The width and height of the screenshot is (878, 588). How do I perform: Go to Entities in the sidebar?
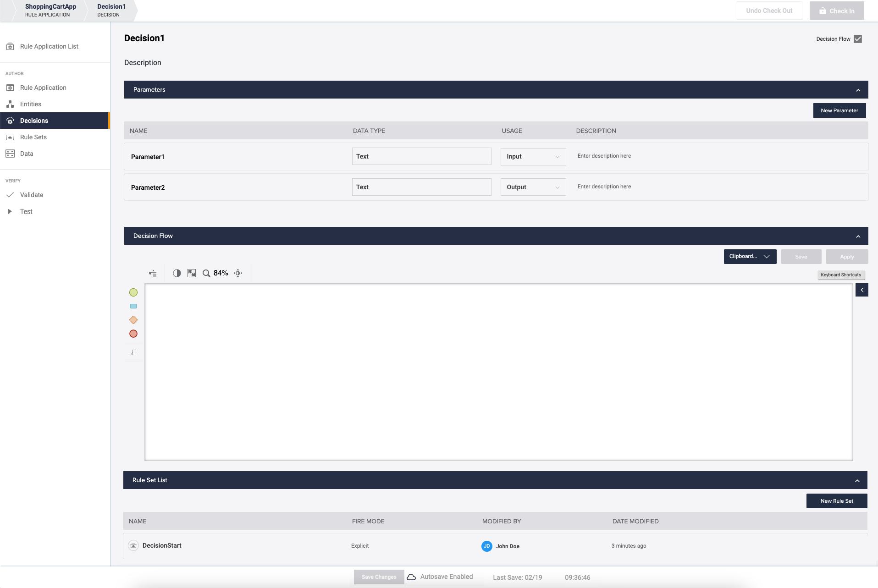coord(31,104)
